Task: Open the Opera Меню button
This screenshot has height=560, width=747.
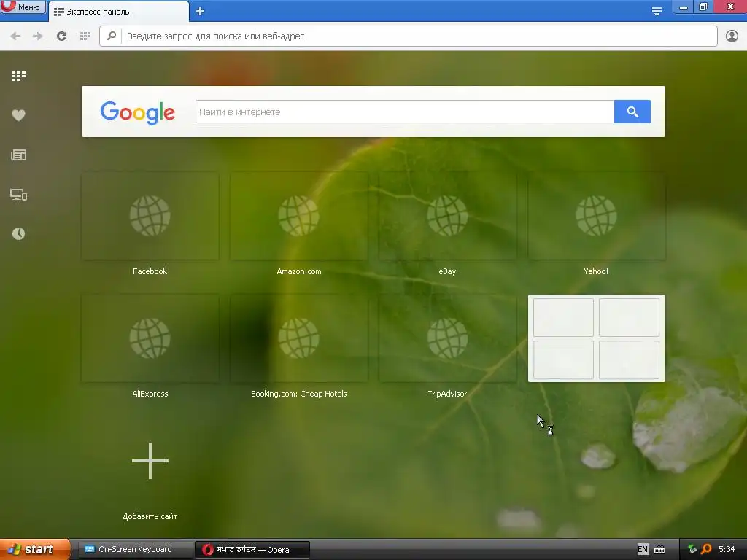Action: [x=23, y=7]
